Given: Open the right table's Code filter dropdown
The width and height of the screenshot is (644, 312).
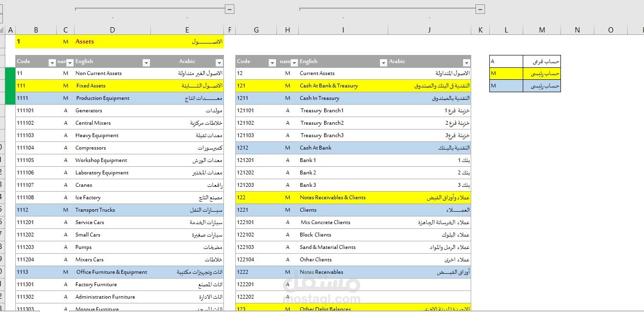Looking at the screenshot, I should pos(272,63).
